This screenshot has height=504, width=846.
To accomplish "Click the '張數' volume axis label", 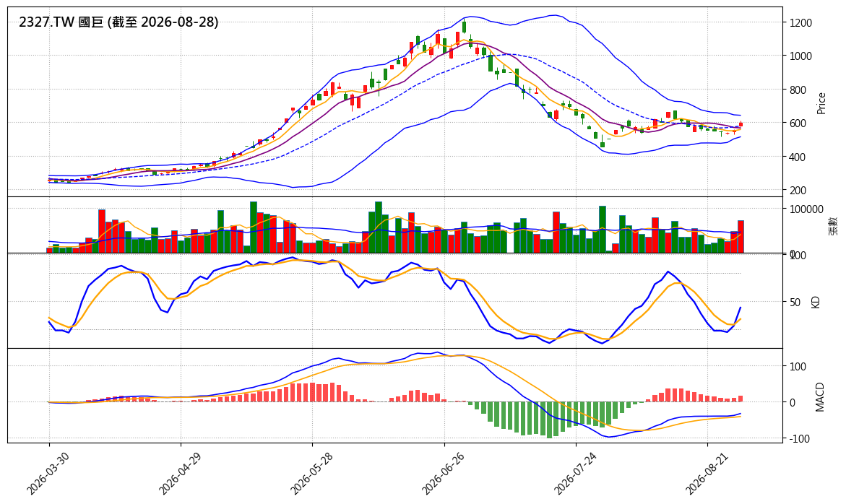I will (x=834, y=225).
